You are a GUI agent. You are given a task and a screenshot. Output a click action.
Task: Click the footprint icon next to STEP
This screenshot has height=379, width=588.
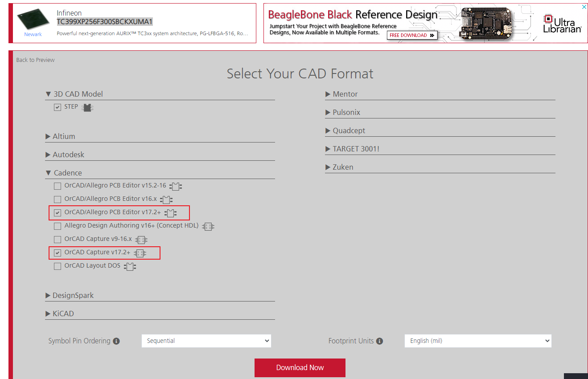tap(87, 107)
